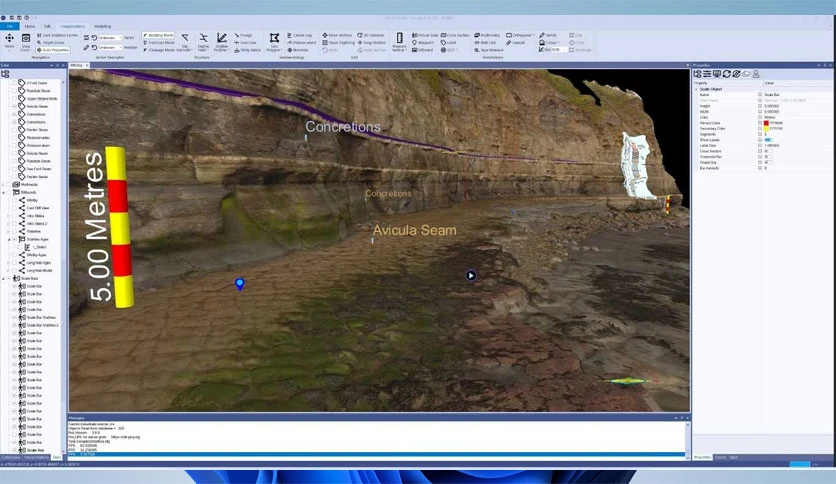Switch to the Home ribbon tab

click(30, 26)
